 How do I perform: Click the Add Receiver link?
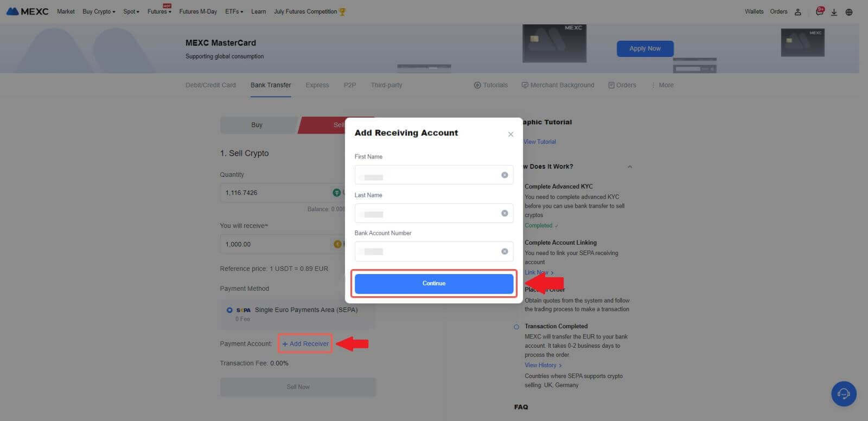305,343
